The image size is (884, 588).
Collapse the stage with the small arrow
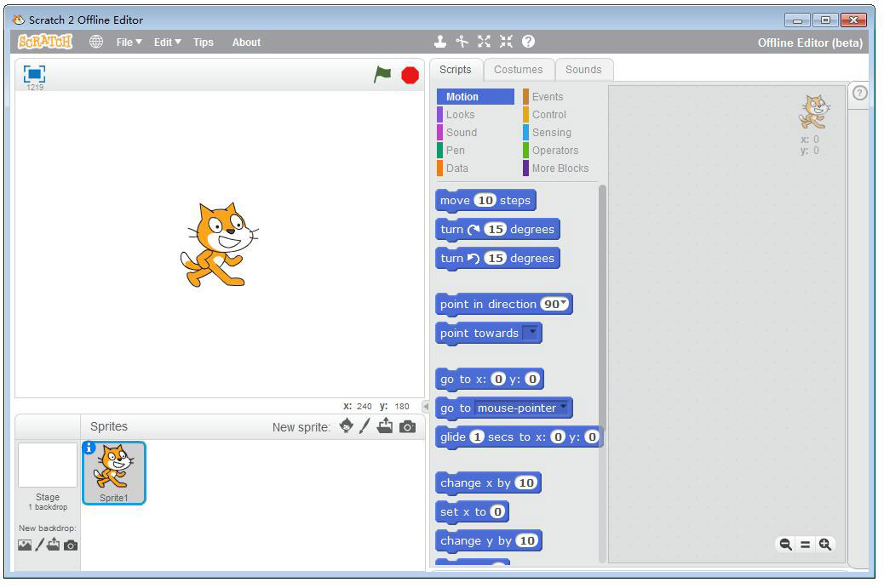(x=426, y=407)
